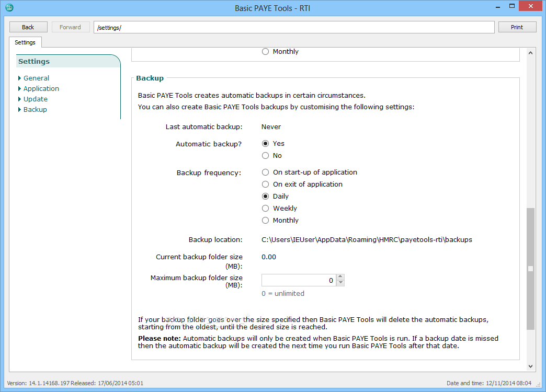This screenshot has width=546, height=392.
Task: Click the Date and time status text
Action: (x=489, y=383)
